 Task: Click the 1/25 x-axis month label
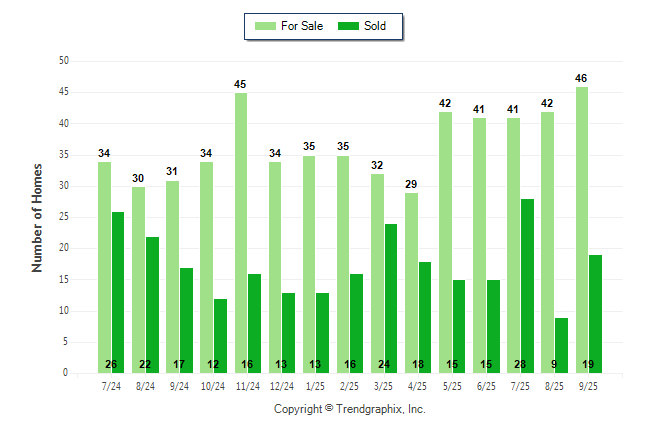point(315,385)
